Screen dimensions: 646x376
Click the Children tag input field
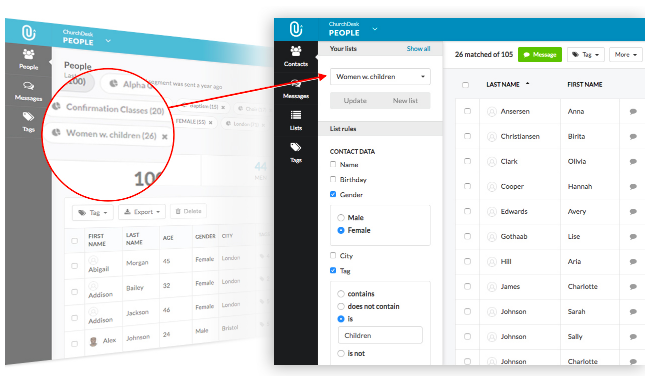[380, 335]
